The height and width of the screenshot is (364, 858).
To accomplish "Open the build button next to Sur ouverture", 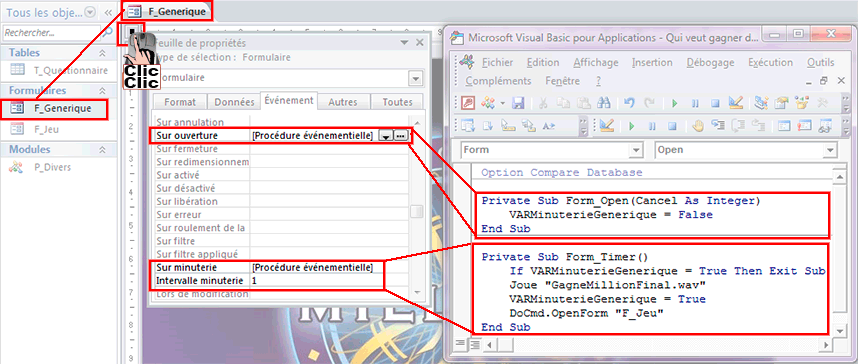I will coord(401,136).
